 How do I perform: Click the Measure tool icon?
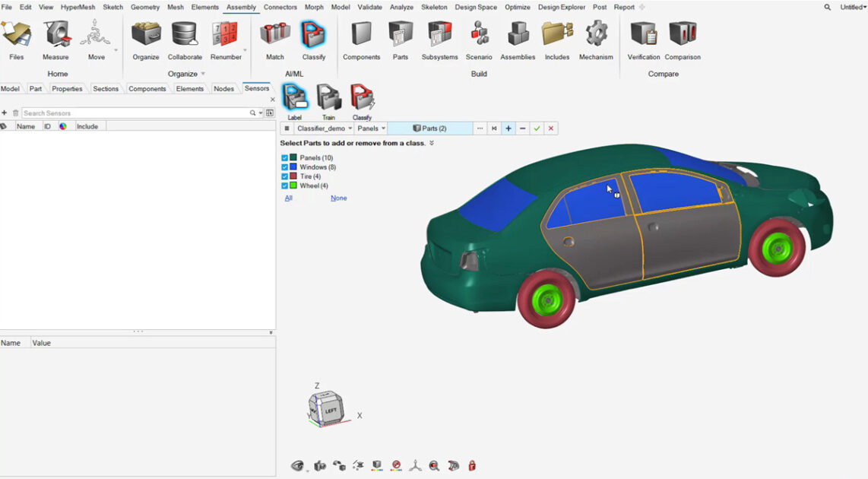tap(55, 35)
